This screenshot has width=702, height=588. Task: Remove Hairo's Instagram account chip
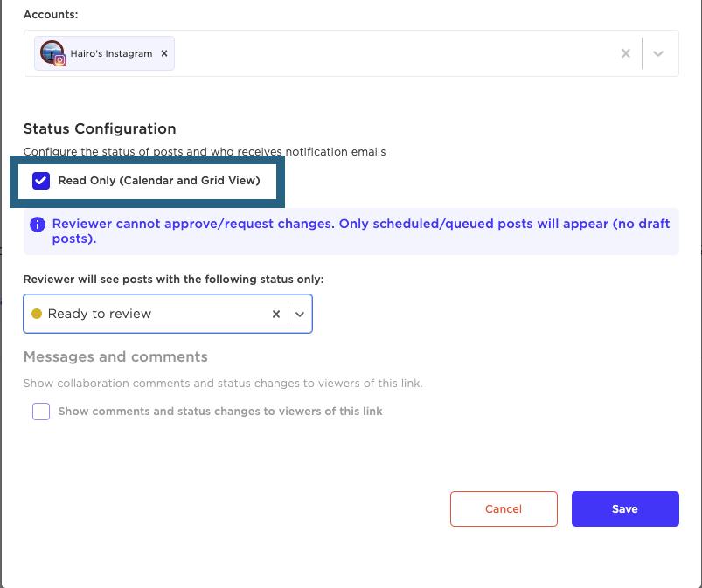[164, 53]
